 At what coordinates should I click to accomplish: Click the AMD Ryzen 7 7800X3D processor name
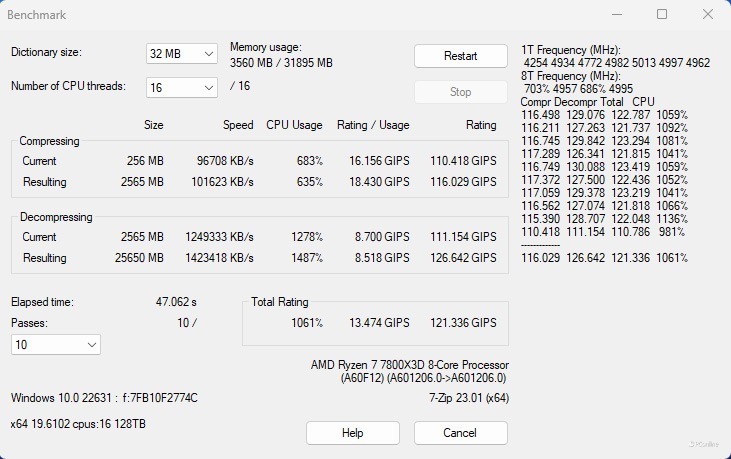tap(409, 365)
